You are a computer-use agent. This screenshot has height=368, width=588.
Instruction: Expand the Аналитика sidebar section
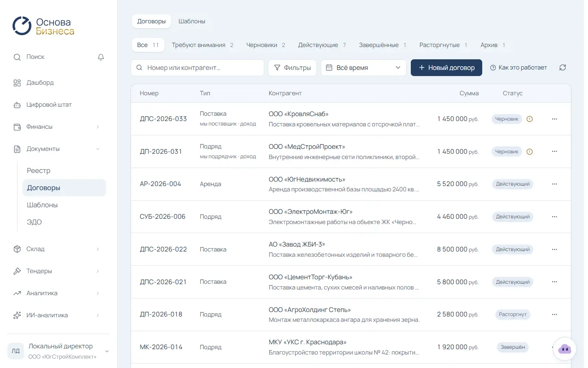[x=57, y=293]
